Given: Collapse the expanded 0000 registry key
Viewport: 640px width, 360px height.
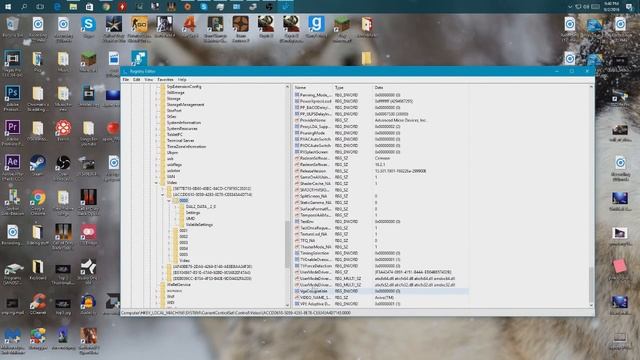Looking at the screenshot, I should (x=169, y=200).
